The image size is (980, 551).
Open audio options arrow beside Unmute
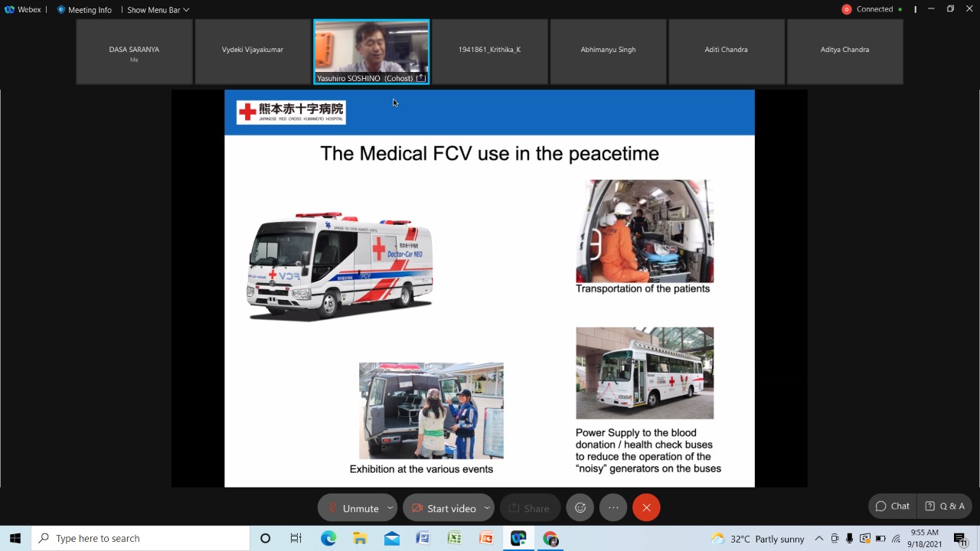(x=390, y=508)
